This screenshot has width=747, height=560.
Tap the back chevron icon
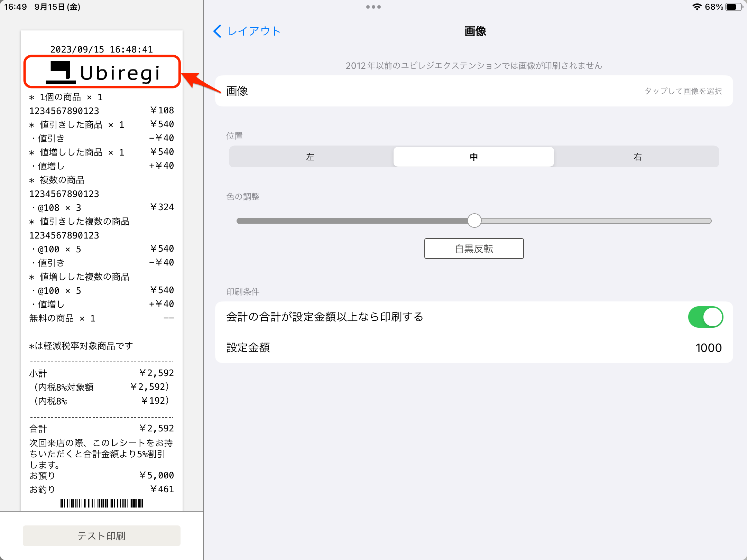[217, 31]
